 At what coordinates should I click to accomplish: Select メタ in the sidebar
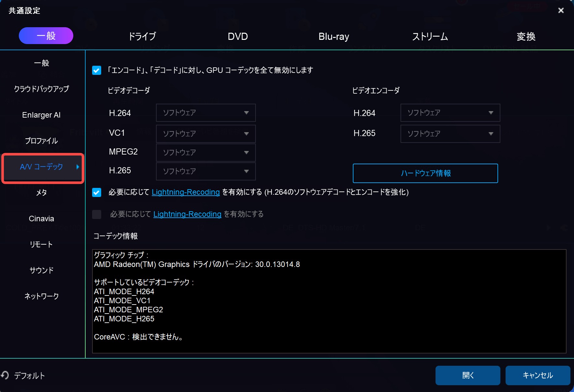coord(42,193)
